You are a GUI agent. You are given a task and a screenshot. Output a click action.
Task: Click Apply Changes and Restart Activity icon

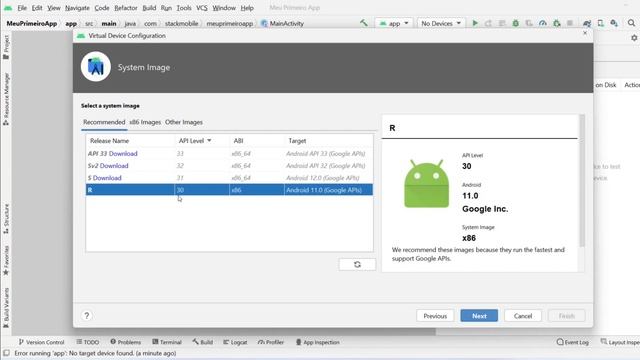(488, 23)
